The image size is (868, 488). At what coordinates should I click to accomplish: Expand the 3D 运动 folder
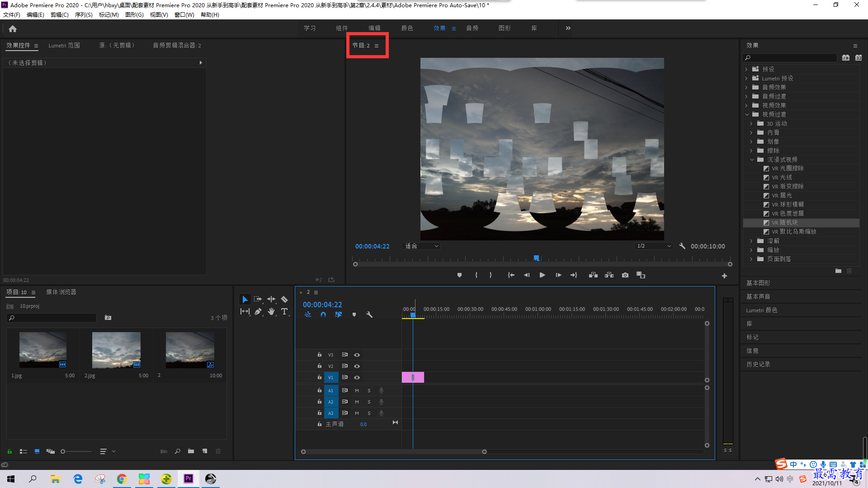(x=751, y=123)
